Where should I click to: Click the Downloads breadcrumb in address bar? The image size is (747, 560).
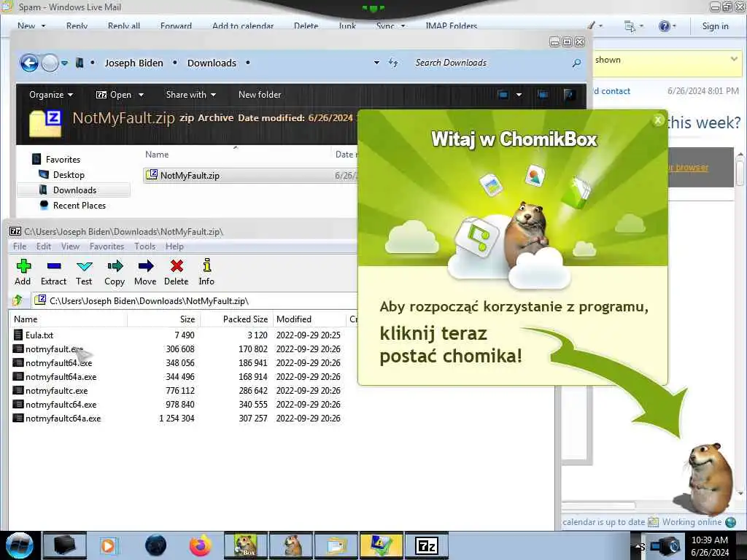212,63
